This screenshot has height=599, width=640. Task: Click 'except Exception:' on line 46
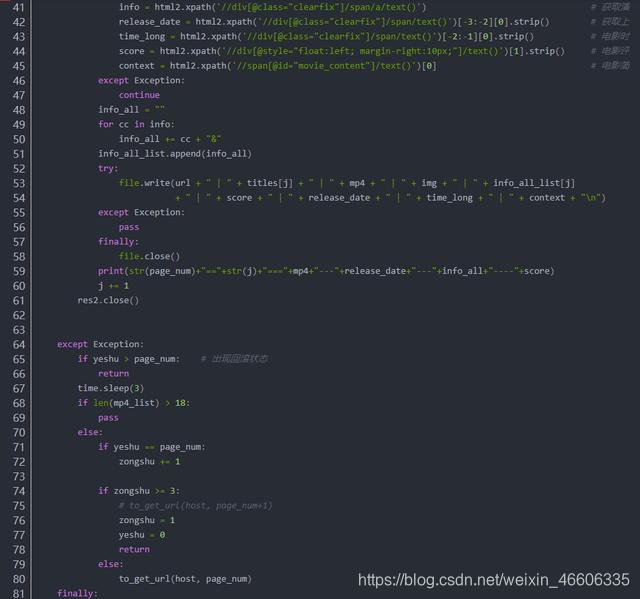pyautogui.click(x=141, y=80)
